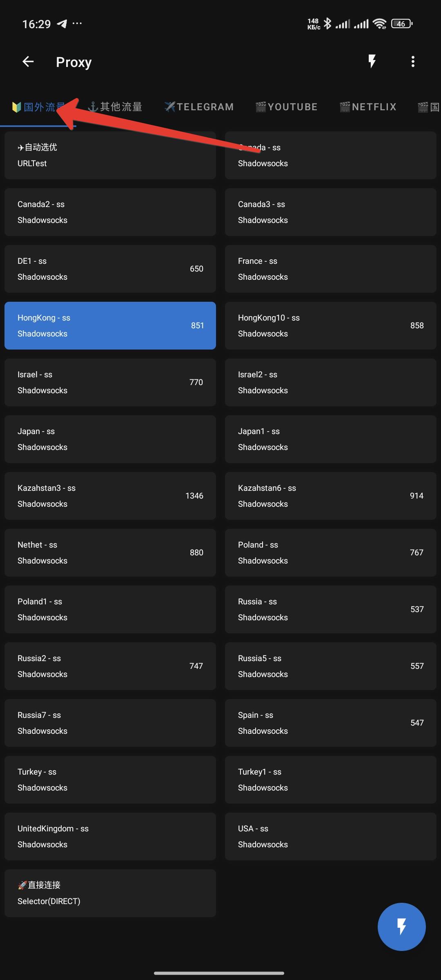Tap the Wi-Fi status icon
The image size is (441, 980).
380,24
